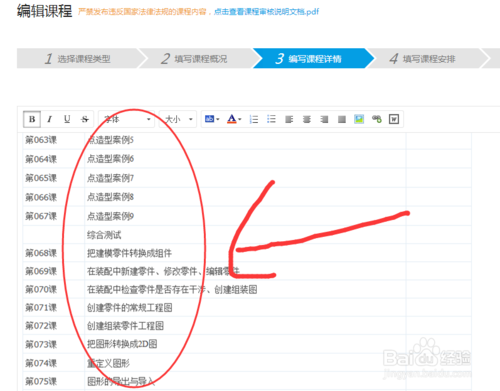Screen dimensions: 500x391
Task: Click the text 点造型案例7
Action: click(x=110, y=178)
